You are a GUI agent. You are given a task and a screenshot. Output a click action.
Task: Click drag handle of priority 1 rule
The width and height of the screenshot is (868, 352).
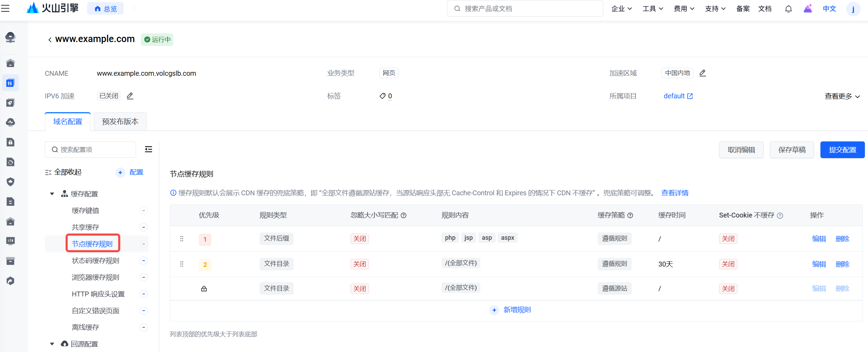click(x=182, y=239)
